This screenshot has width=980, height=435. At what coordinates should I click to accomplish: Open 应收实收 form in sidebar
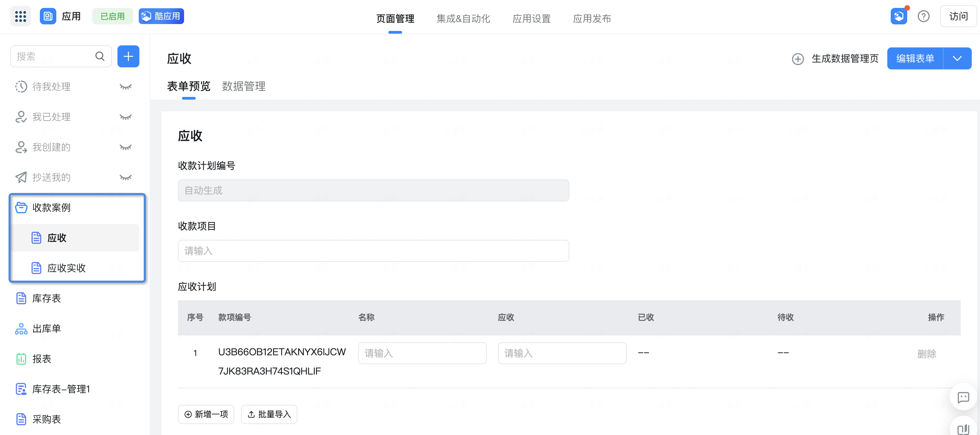(x=66, y=268)
